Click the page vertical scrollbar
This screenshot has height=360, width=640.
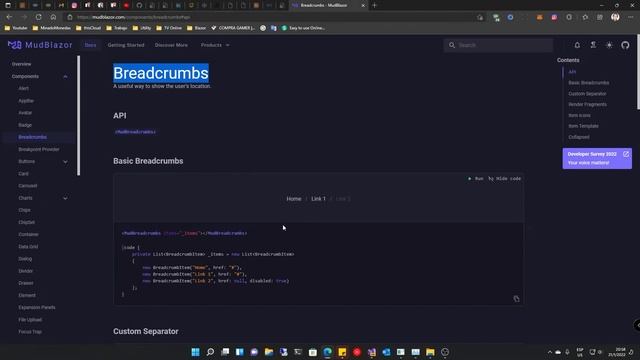(x=638, y=72)
